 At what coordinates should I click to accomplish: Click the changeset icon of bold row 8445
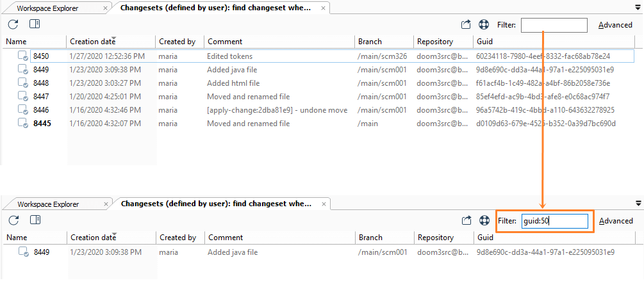23,123
